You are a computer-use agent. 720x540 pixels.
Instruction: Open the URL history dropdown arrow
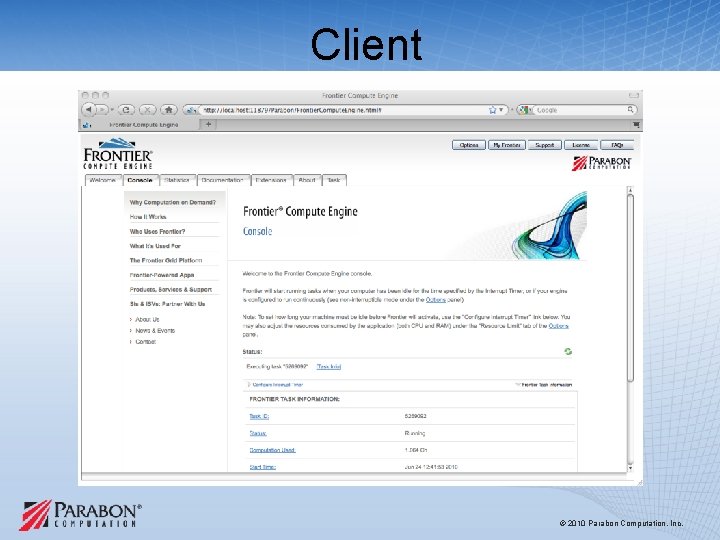click(501, 110)
